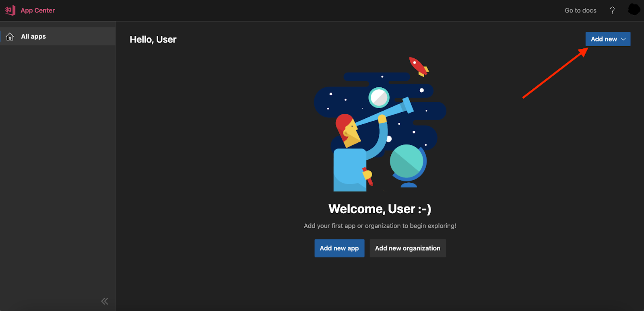Click the App Center logo icon
The image size is (644, 311).
[x=10, y=10]
